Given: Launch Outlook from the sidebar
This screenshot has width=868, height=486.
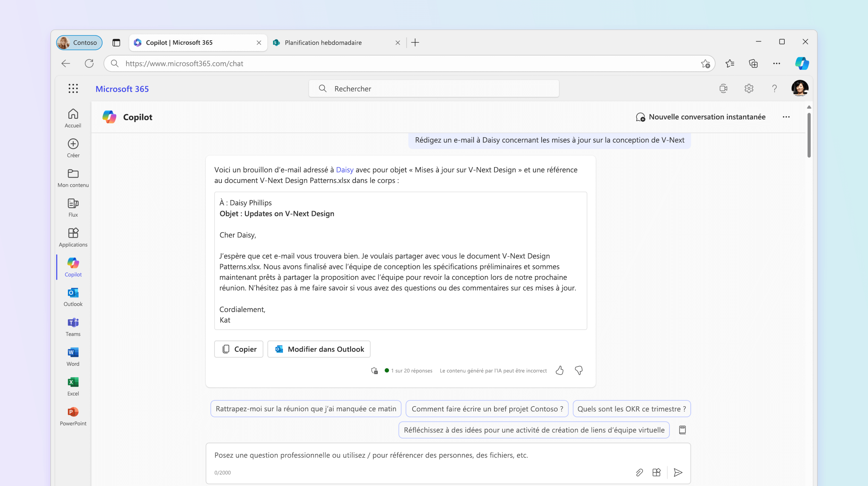Looking at the screenshot, I should 73,297.
